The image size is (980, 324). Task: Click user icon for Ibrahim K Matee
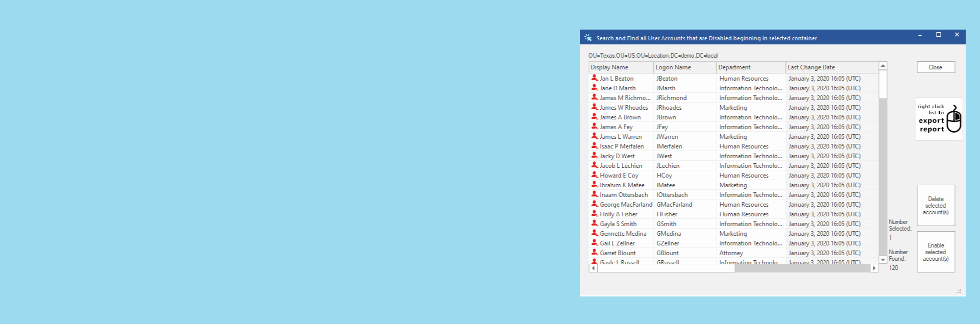coord(595,185)
